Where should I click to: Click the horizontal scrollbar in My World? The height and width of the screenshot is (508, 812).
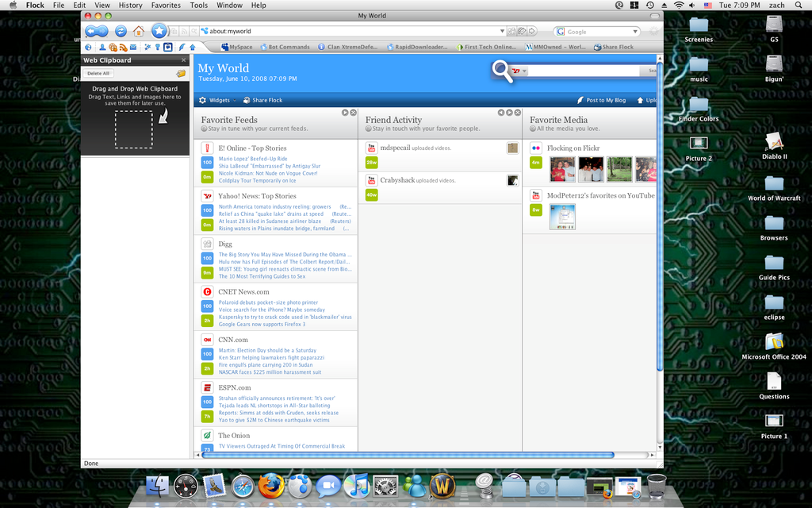point(408,455)
